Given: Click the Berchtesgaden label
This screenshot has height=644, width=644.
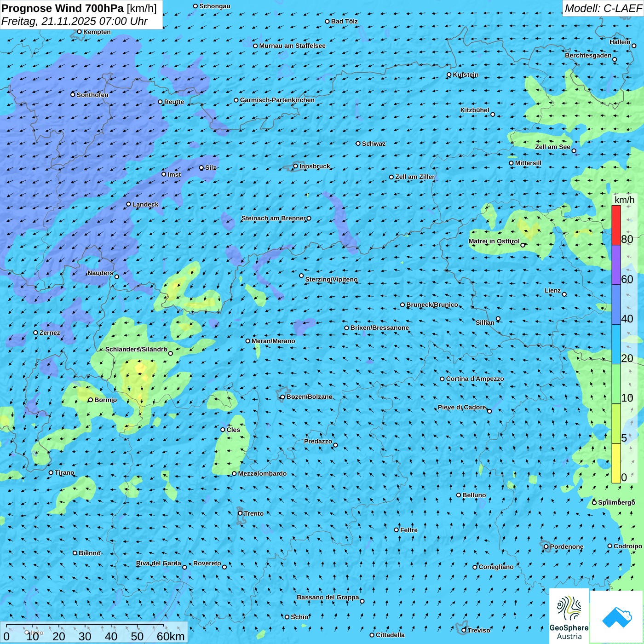Looking at the screenshot, I should point(588,55).
